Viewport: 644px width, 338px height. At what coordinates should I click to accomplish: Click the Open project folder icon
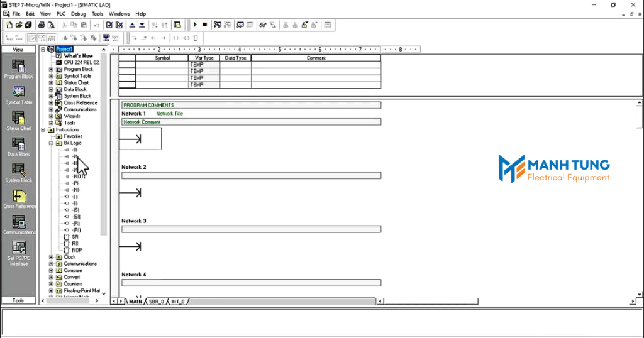(19, 25)
